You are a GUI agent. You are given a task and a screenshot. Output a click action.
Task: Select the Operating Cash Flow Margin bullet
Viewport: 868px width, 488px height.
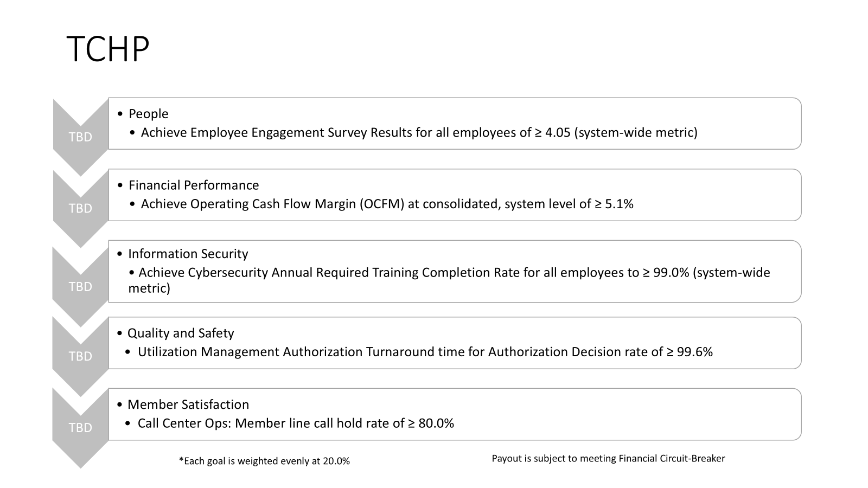(x=387, y=204)
